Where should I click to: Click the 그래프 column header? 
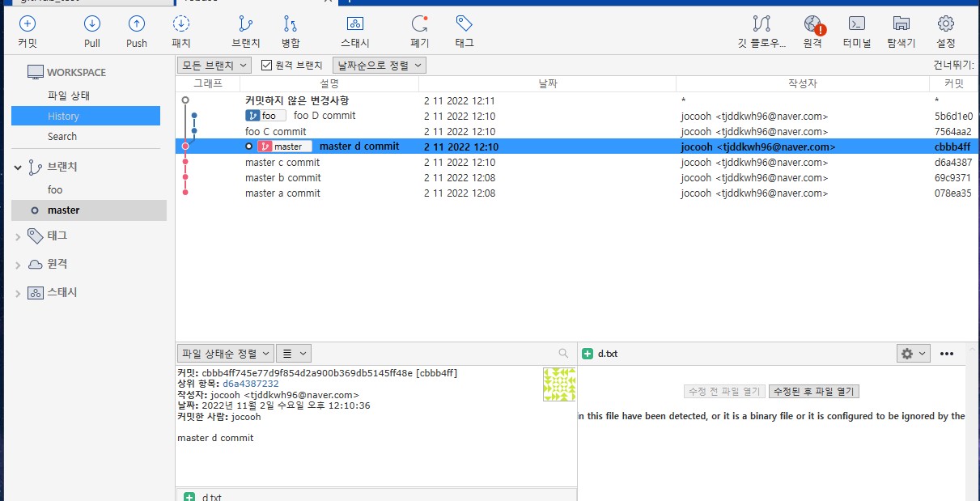tap(207, 83)
